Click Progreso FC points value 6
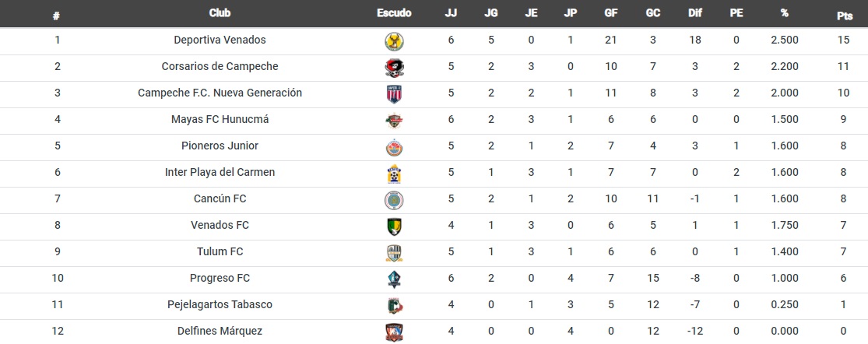This screenshot has width=868, height=344. (x=844, y=278)
